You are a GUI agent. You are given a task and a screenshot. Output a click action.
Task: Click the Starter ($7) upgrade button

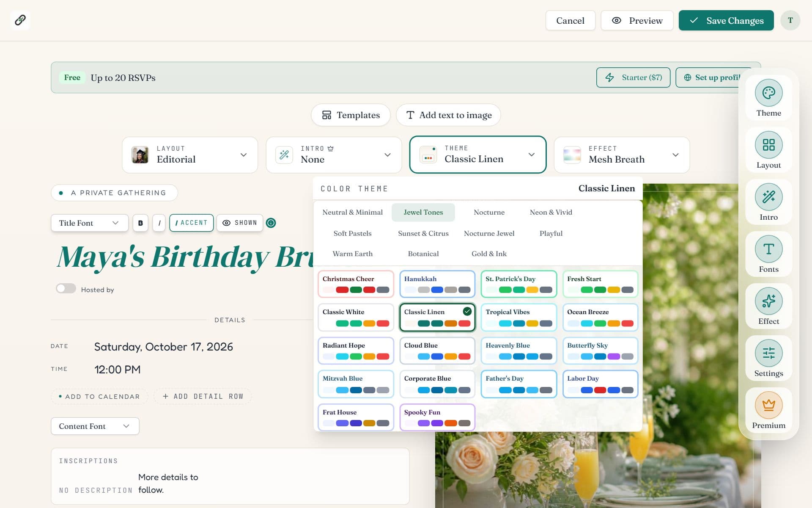(x=633, y=77)
